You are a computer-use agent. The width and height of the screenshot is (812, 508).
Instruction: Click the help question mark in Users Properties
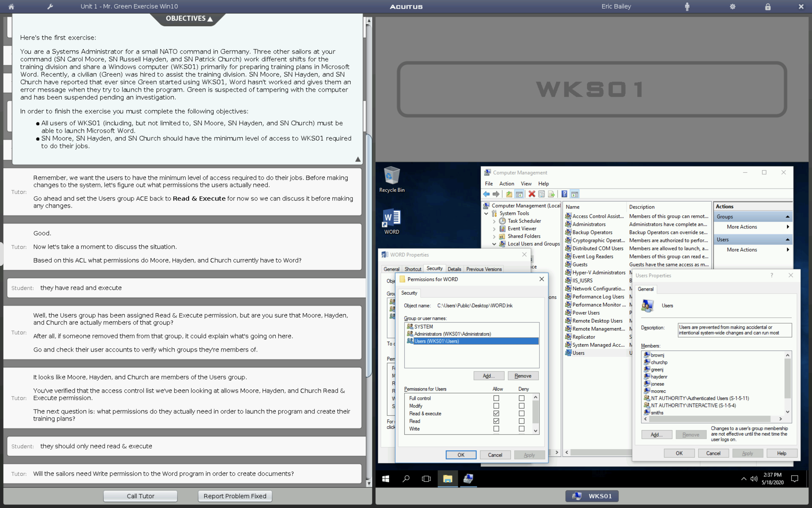[771, 275]
